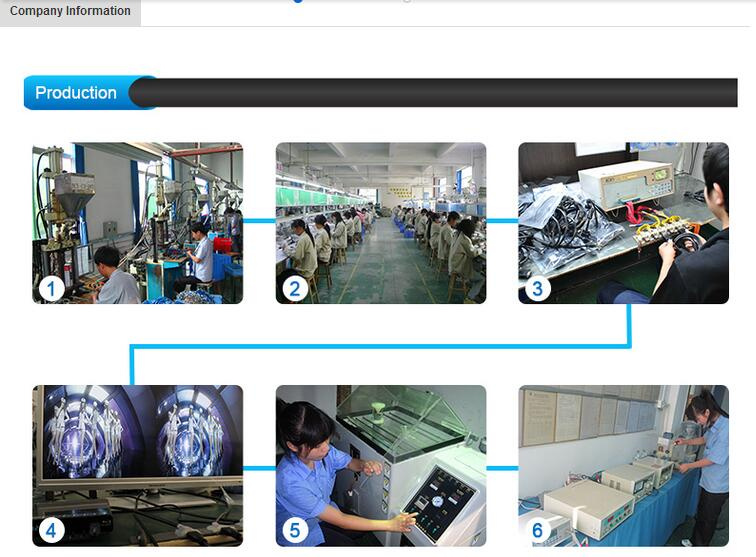Select the number 1 step badge
Image resolution: width=756 pixels, height=557 pixels.
[x=52, y=289]
